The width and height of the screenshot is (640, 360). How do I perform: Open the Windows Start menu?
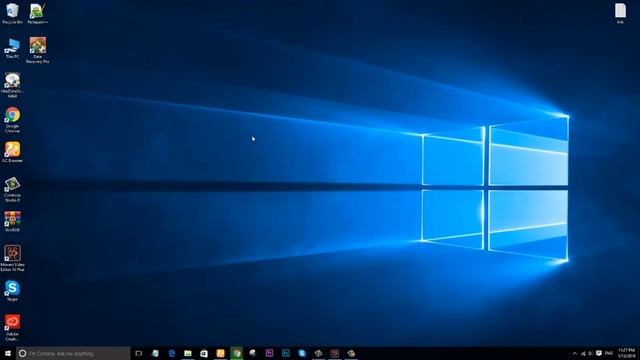pos(8,353)
